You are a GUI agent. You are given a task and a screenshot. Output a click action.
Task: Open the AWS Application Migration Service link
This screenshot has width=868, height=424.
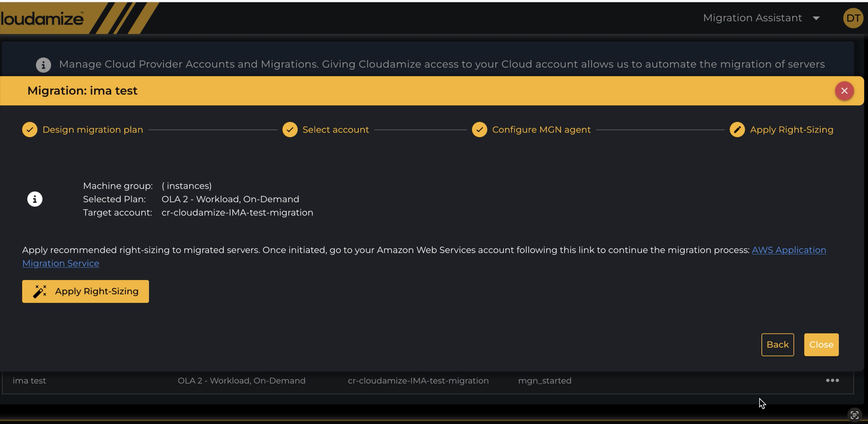[789, 250]
